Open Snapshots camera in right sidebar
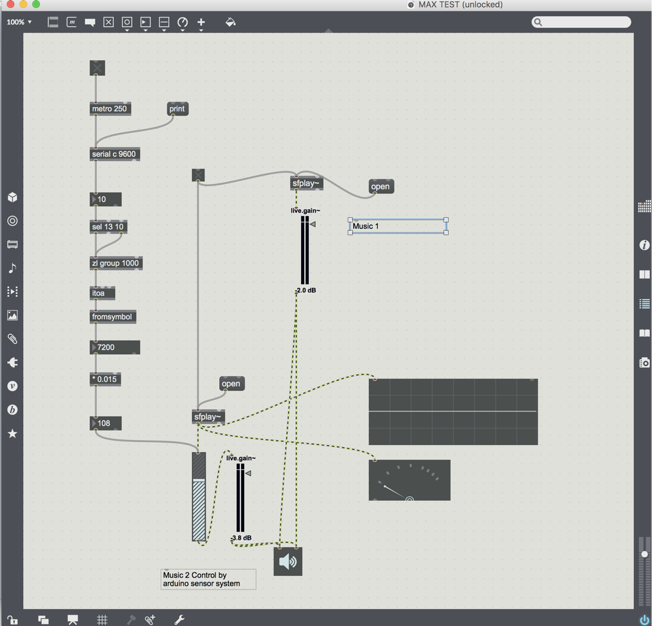This screenshot has width=652, height=626. tap(644, 363)
